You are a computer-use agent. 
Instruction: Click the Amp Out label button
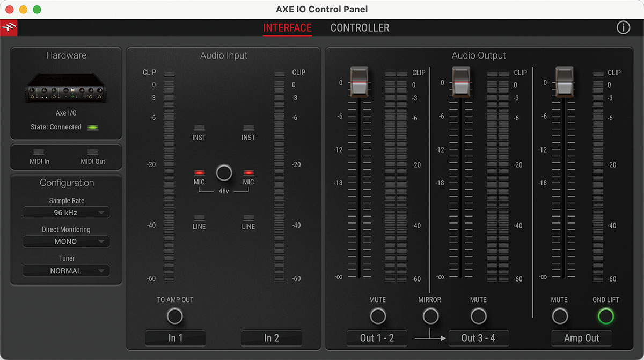coord(581,338)
